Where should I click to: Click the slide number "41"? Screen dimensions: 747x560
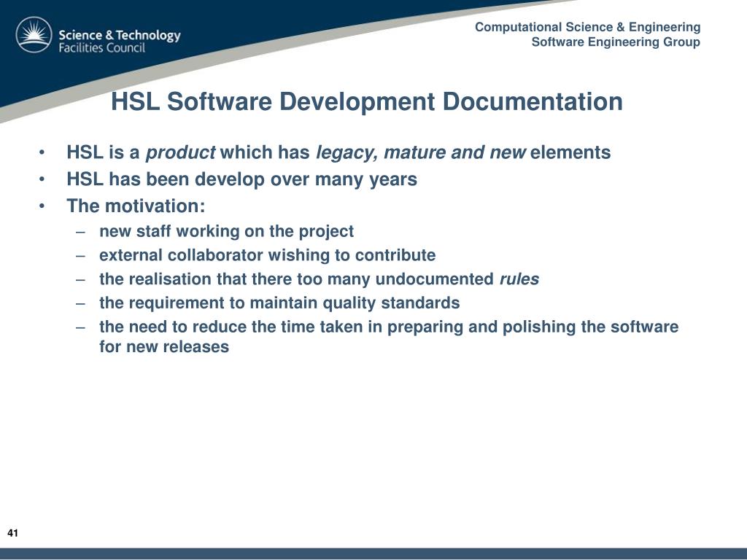(13, 533)
